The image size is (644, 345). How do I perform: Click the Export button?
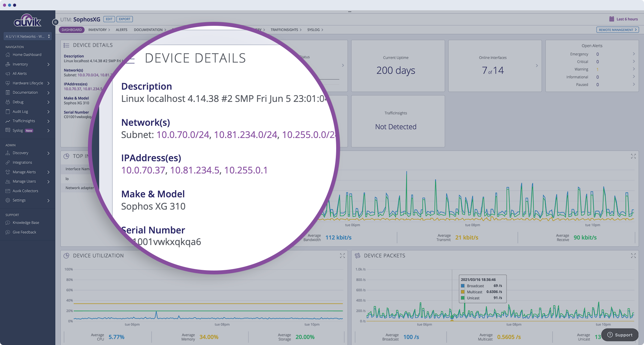tap(125, 19)
